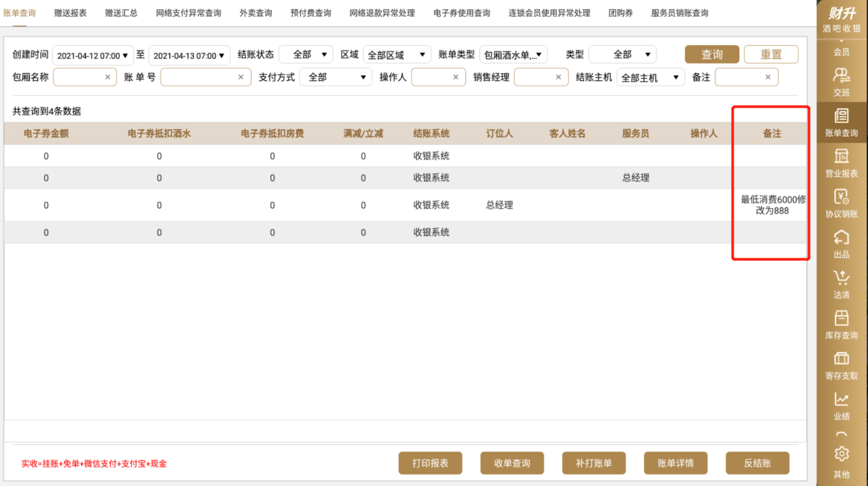The image size is (868, 486).
Task: Open the 会员 sidebar item
Action: [841, 52]
